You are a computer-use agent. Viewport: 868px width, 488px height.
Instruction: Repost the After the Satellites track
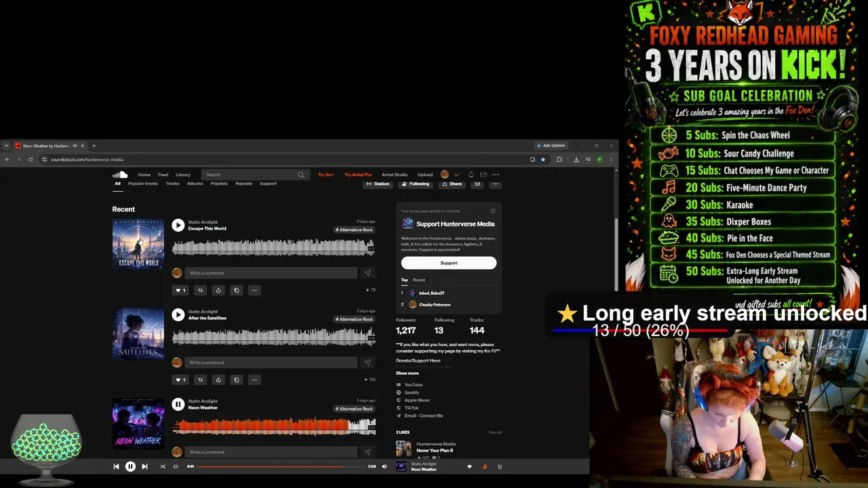(x=200, y=380)
